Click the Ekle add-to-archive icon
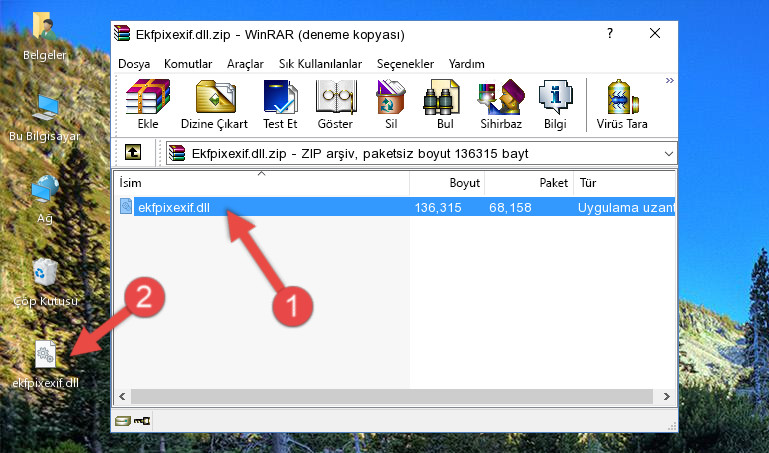The image size is (769, 453). 148,104
